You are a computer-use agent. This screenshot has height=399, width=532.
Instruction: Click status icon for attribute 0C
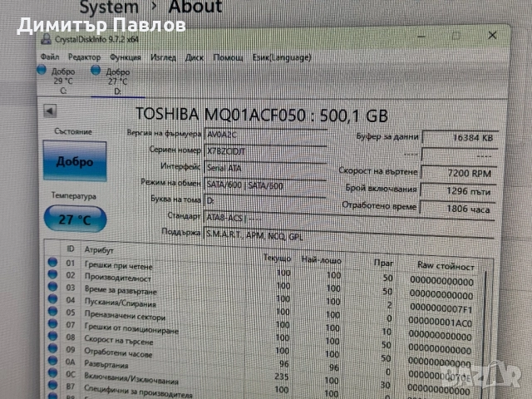pos(52,372)
